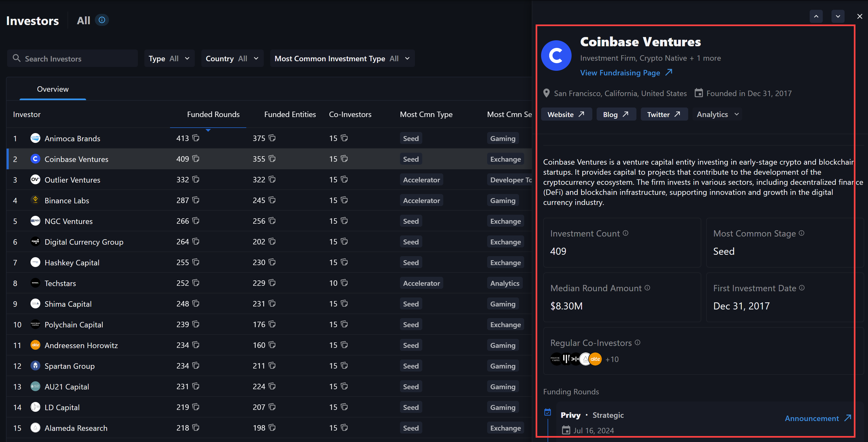Open Techstars co-investors list icon
This screenshot has height=442, width=868.
click(x=344, y=283)
